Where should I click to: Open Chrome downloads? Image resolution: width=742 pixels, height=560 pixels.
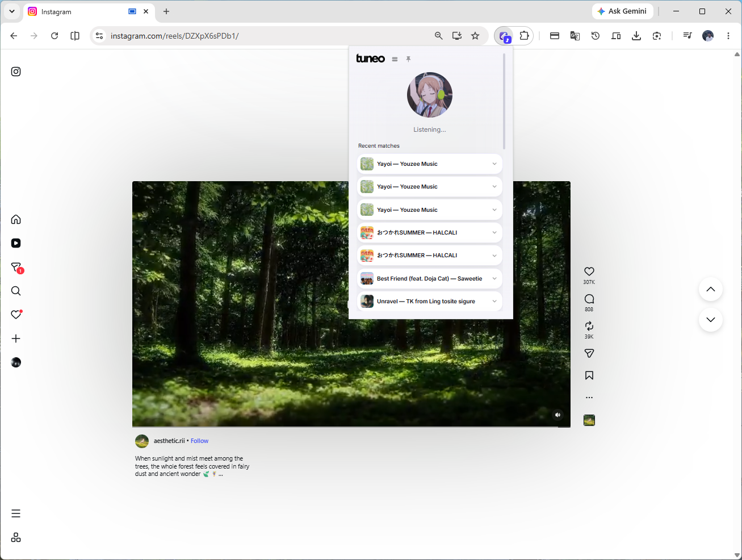click(x=636, y=36)
